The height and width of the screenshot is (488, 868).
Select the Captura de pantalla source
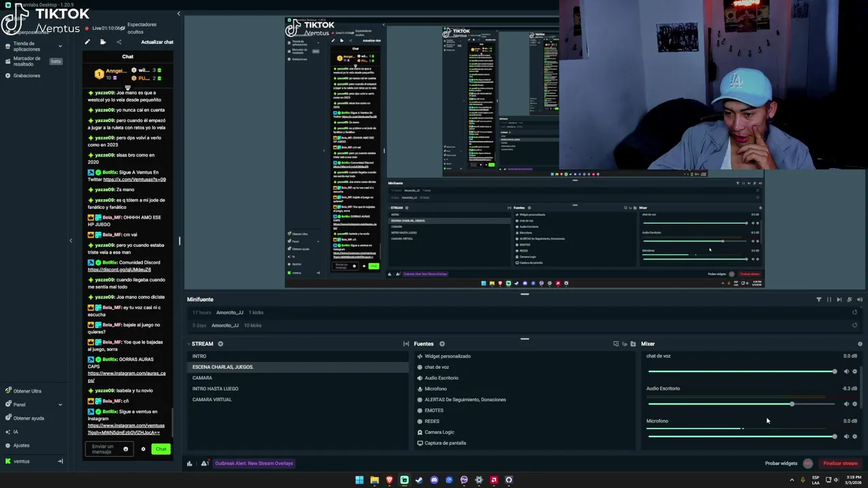[x=526, y=443]
